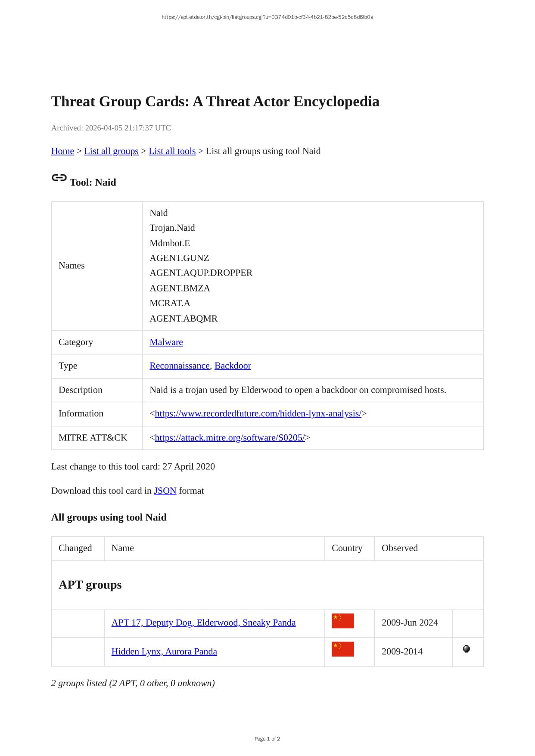The height and width of the screenshot is (756, 535).
Task: Click the Changed column header
Action: click(x=75, y=548)
